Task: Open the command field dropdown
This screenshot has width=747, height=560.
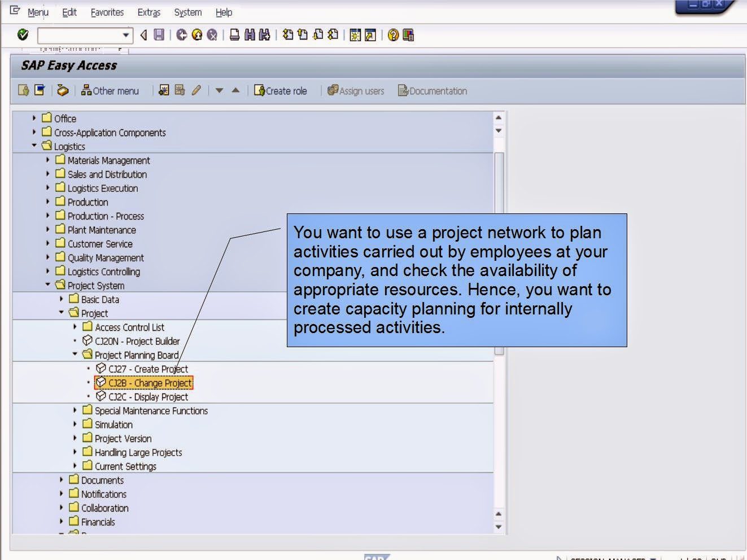Action: pyautogui.click(x=125, y=35)
